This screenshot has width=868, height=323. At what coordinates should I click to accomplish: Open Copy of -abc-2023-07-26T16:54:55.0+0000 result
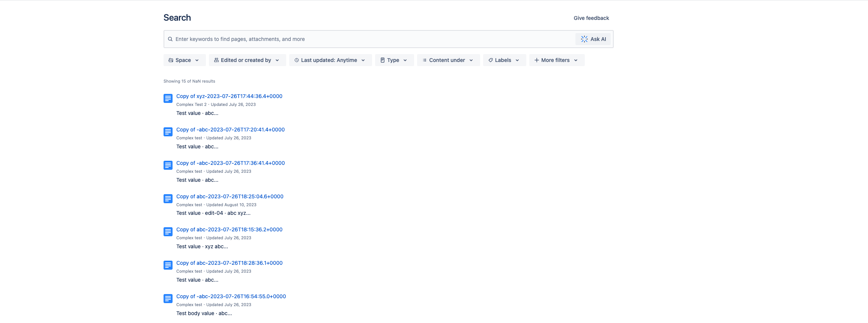click(x=231, y=296)
